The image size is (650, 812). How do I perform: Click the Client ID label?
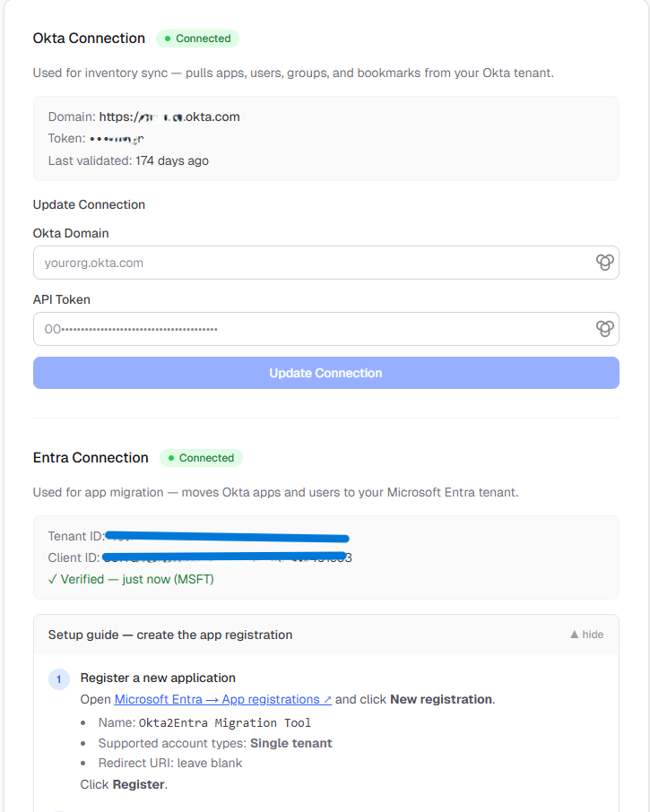(74, 557)
